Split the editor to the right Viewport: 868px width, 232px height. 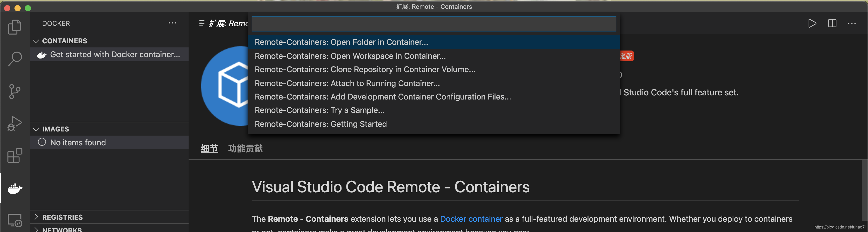pyautogui.click(x=832, y=23)
